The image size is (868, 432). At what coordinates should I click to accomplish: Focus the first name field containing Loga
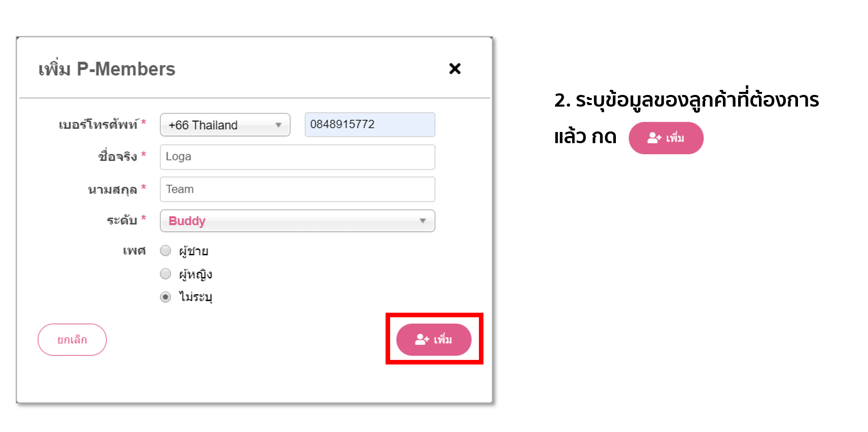pos(297,157)
